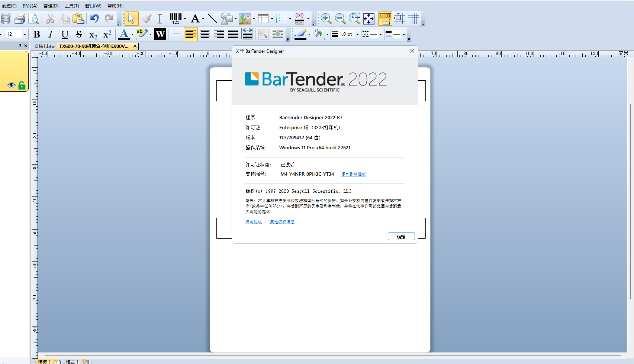Click the Zoom to selection icon

[354, 19]
